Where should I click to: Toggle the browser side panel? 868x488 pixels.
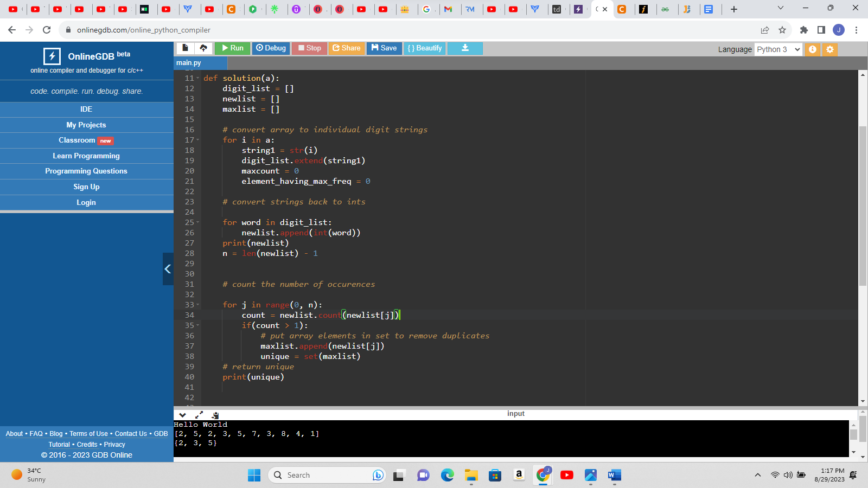coord(821,30)
